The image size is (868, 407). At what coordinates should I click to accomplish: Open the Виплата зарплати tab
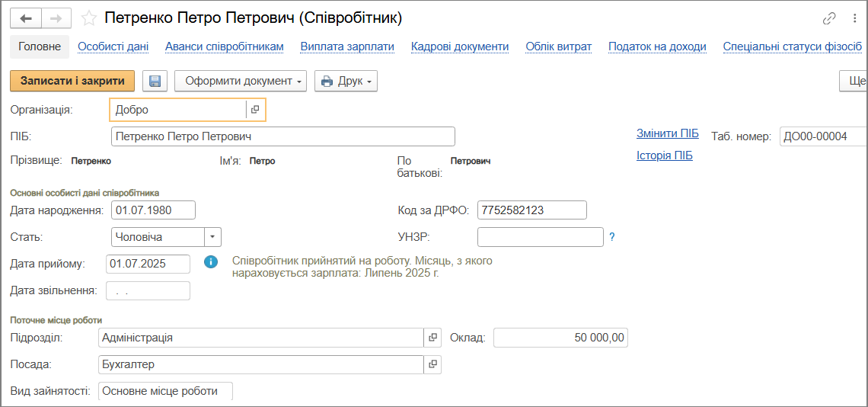(348, 46)
